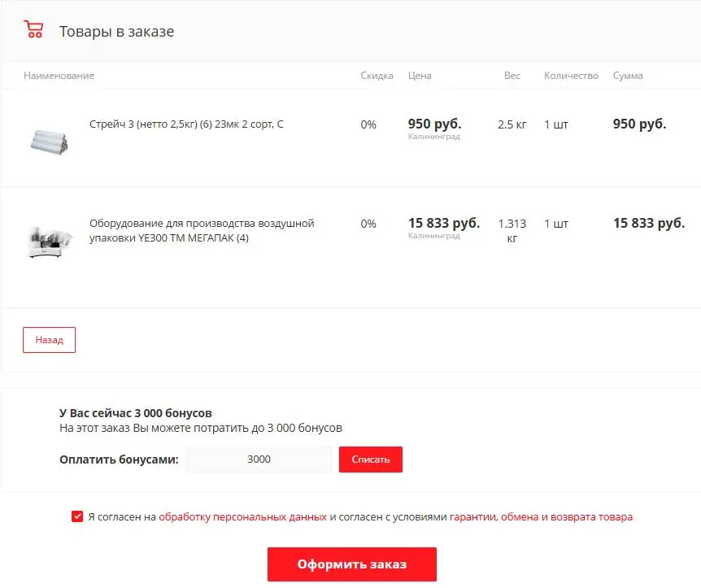Open 'гарантии, обмена и возврата товара' link
Image resolution: width=701 pixels, height=588 pixels.
[x=541, y=516]
